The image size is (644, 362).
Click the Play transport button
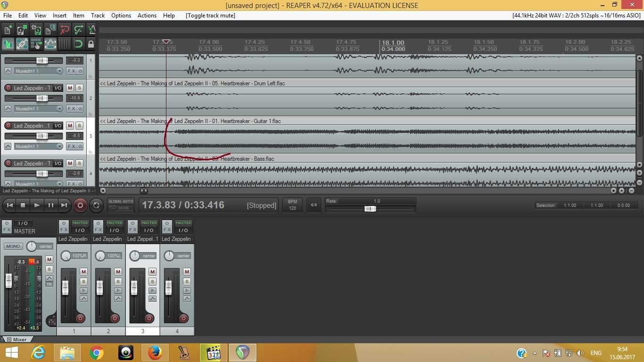point(36,205)
